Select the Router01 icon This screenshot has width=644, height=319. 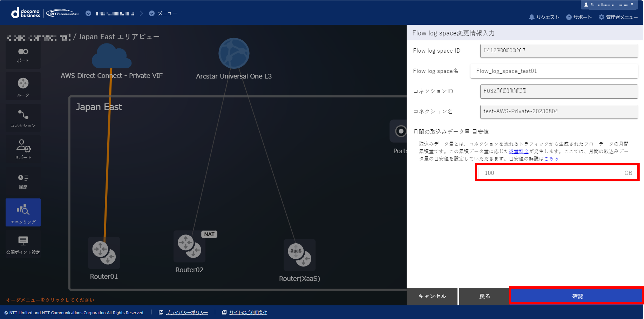(104, 253)
